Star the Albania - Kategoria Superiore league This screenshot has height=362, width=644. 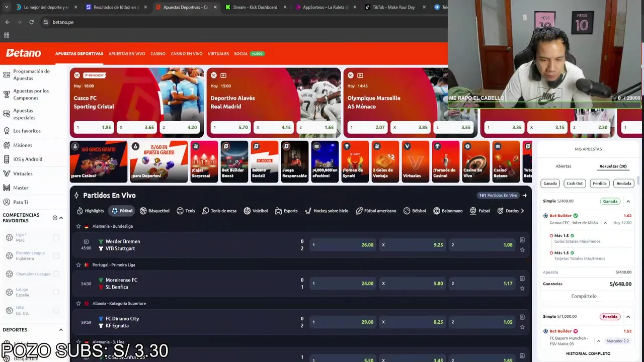click(x=78, y=304)
